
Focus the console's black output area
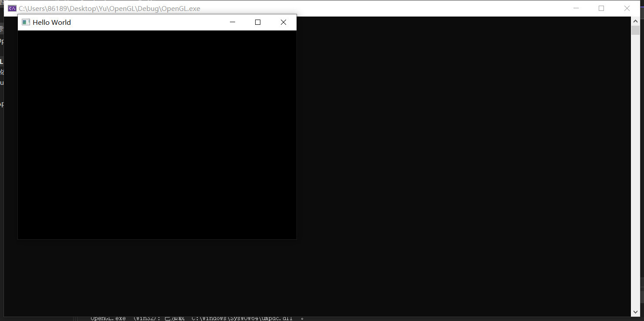[x=435, y=174]
